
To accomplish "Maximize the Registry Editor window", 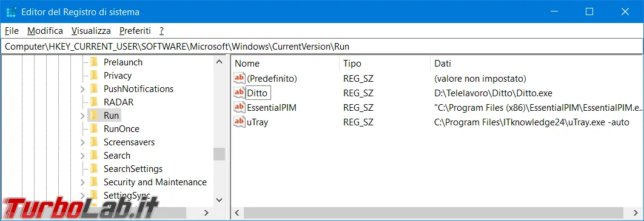I will click(589, 12).
